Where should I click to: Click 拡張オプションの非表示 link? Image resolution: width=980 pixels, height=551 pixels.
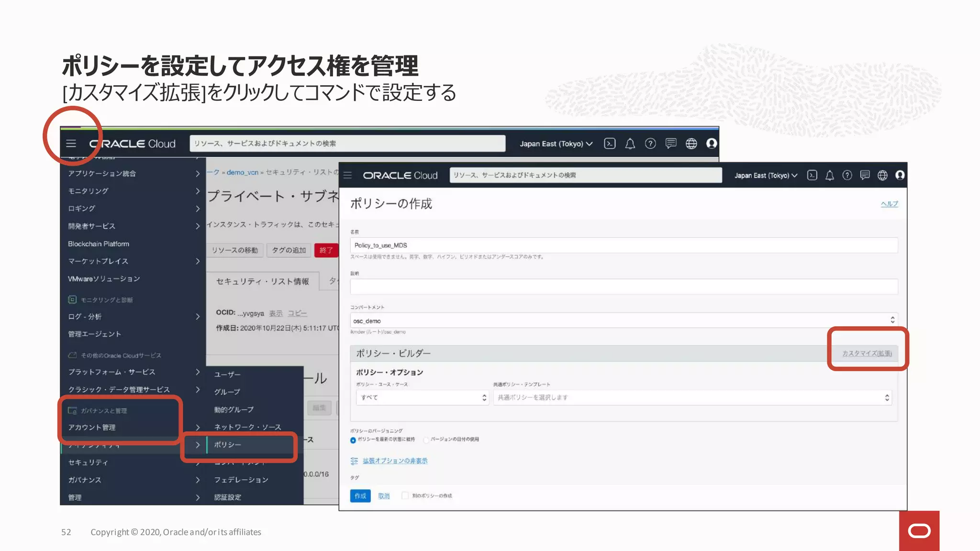pyautogui.click(x=395, y=461)
